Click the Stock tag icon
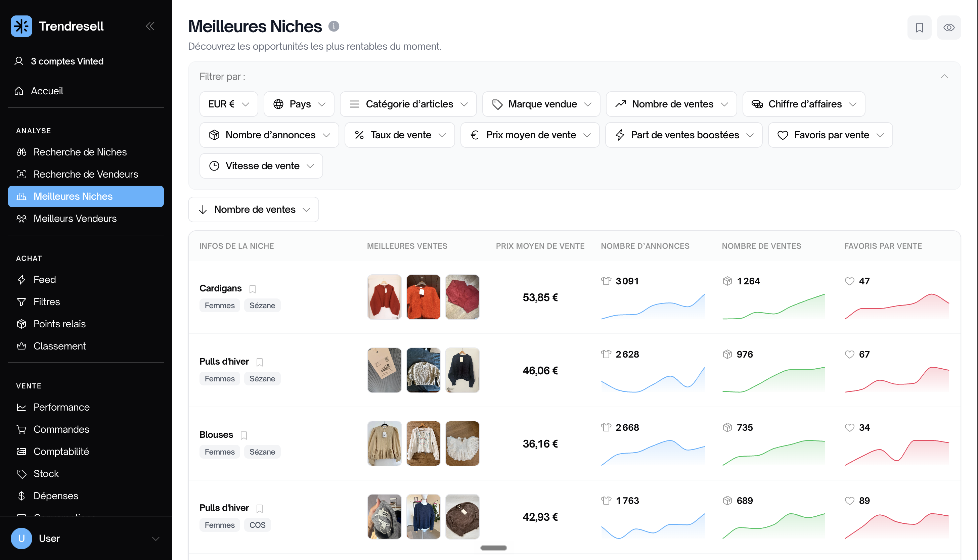 (x=21, y=474)
